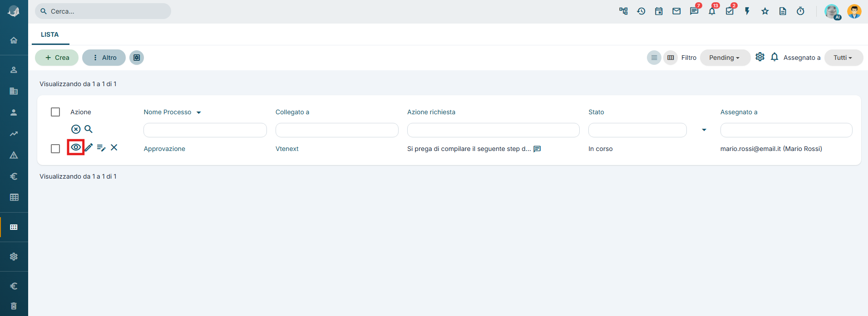Click the bell icon next to Assegnato a
This screenshot has height=316, width=868.
point(774,57)
